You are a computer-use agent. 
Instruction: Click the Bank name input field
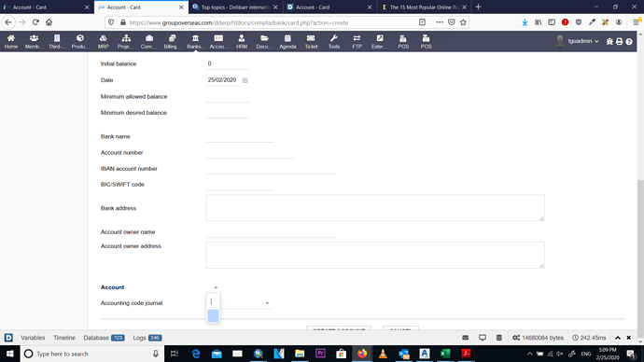tap(240, 136)
